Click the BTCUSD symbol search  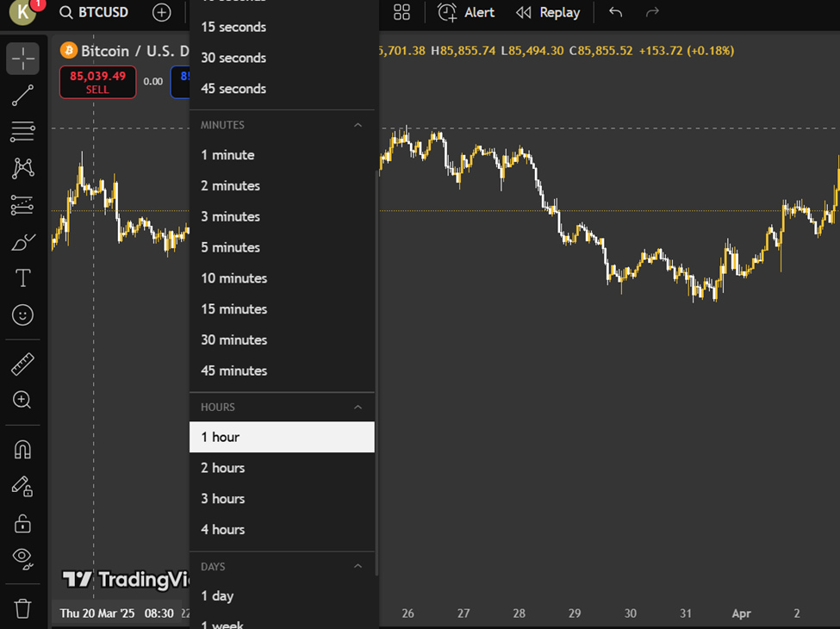coord(94,12)
